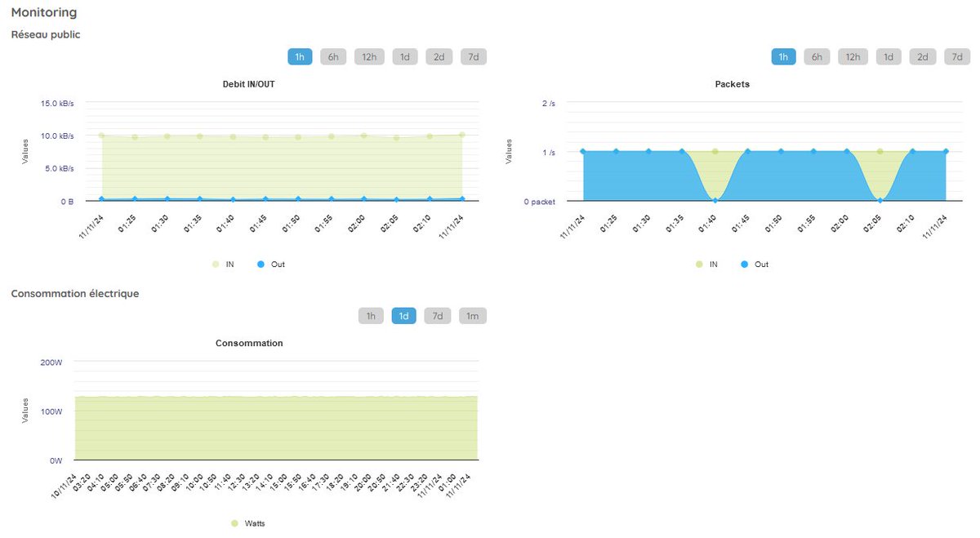Click the Consommation électrique section title
Viewport: 980px width, 538px height.
pos(75,293)
